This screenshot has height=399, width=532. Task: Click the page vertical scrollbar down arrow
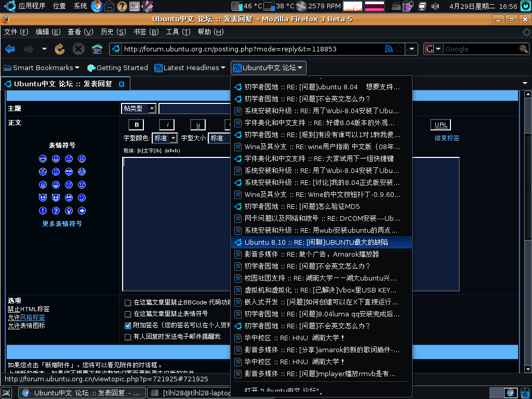click(x=528, y=369)
